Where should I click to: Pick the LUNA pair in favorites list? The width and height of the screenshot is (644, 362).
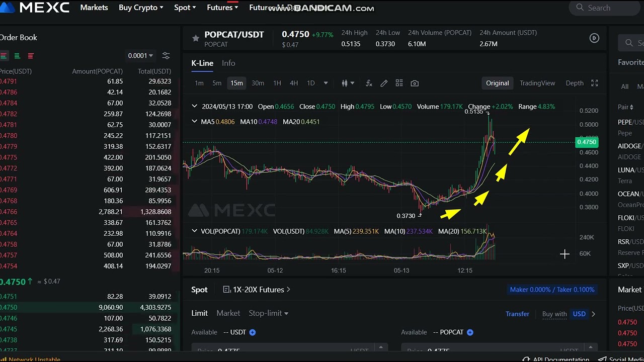point(631,175)
